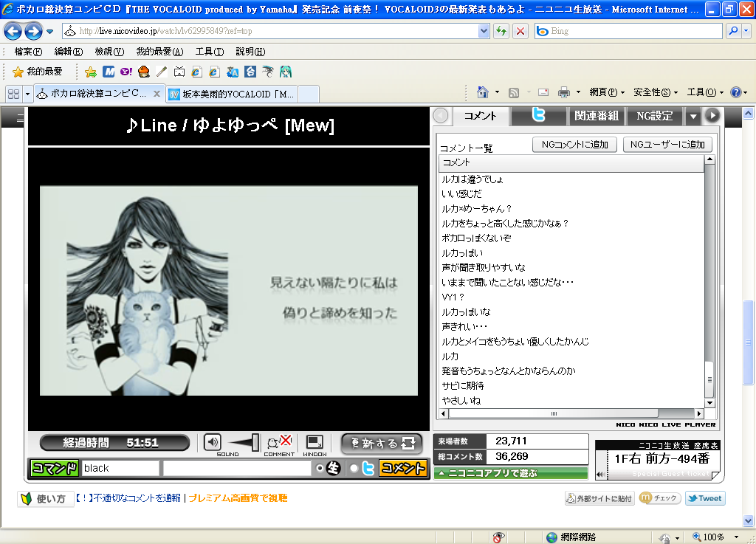Image resolution: width=756 pixels, height=544 pixels.
Task: Open the Yahoo bookmark icon
Action: (x=126, y=72)
